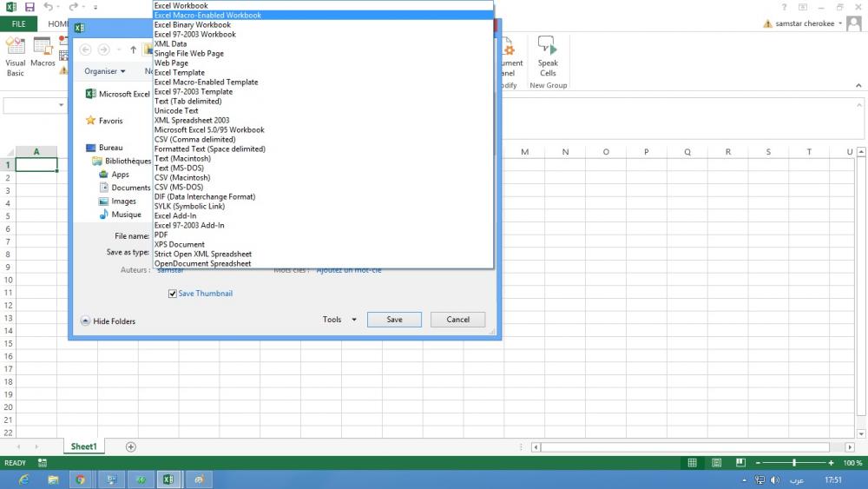Open the Apps folder
This screenshot has height=489, width=868.
point(114,174)
